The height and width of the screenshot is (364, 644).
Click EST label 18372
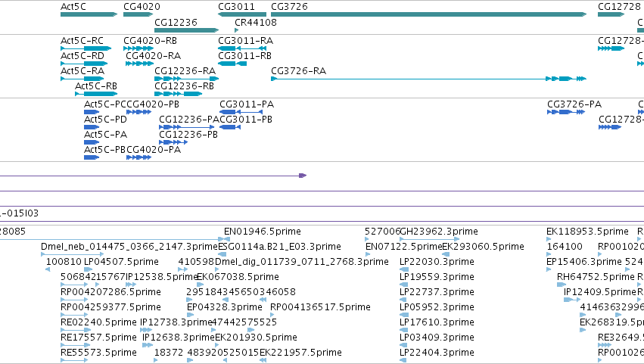pos(169,353)
